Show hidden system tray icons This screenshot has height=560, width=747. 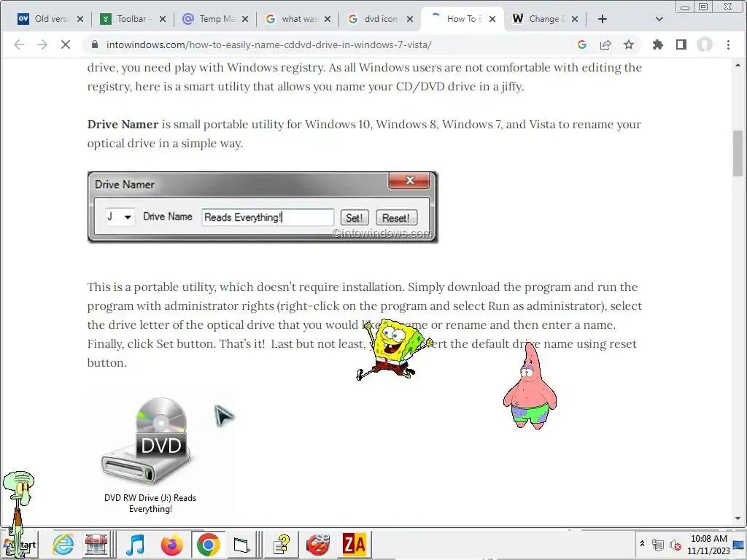(x=642, y=544)
